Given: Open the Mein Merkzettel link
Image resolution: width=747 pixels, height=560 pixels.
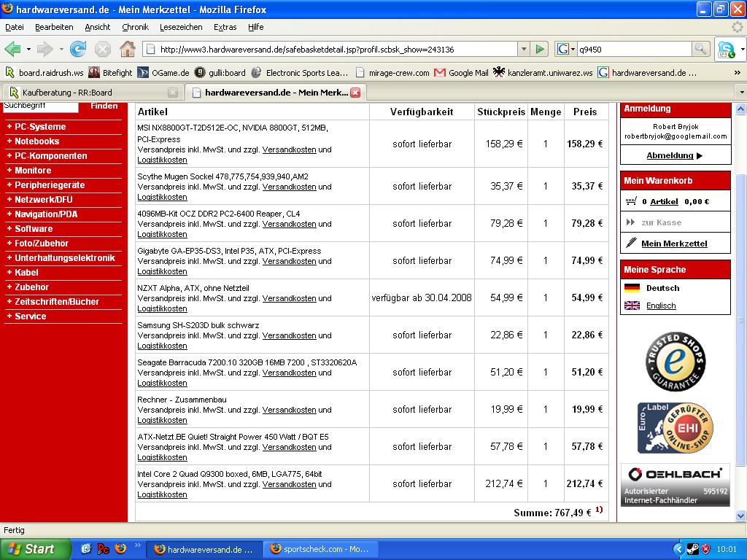Looking at the screenshot, I should click(x=674, y=244).
